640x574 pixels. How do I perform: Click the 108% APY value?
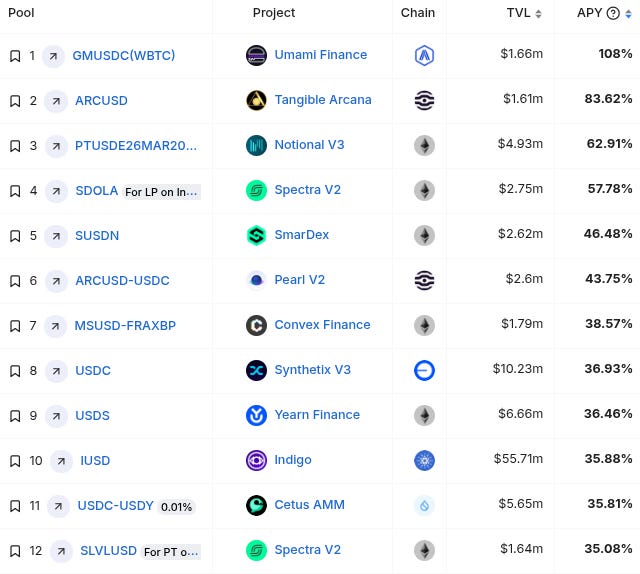pyautogui.click(x=616, y=54)
